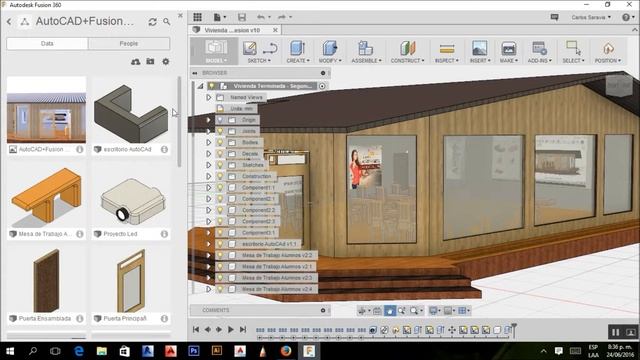Click the Assemble icon
The width and height of the screenshot is (640, 360).
pyautogui.click(x=365, y=48)
